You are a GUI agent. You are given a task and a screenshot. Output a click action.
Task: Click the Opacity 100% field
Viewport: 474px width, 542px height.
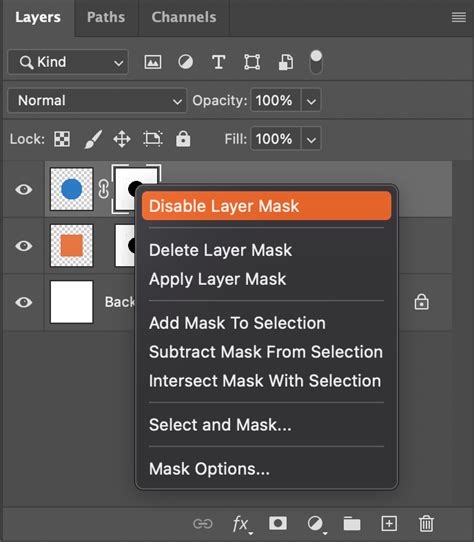tap(276, 101)
